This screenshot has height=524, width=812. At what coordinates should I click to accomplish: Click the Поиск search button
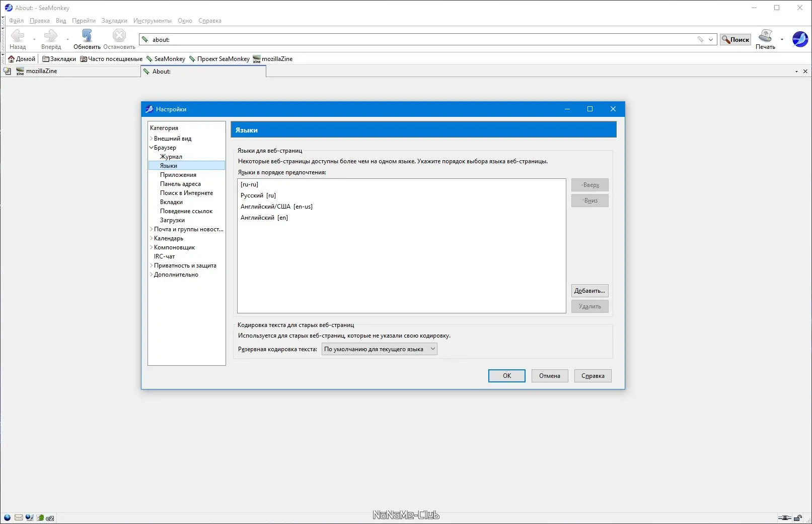[735, 39]
